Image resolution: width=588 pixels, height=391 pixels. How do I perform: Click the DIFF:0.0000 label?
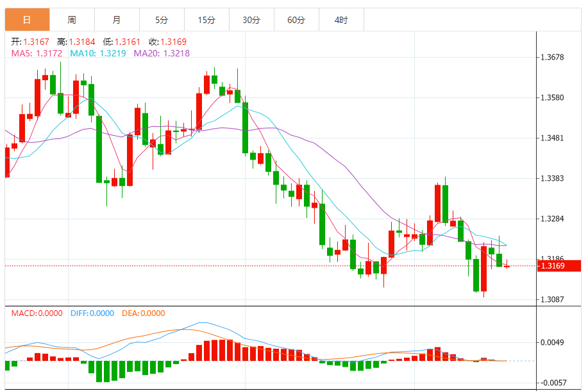[x=92, y=313]
